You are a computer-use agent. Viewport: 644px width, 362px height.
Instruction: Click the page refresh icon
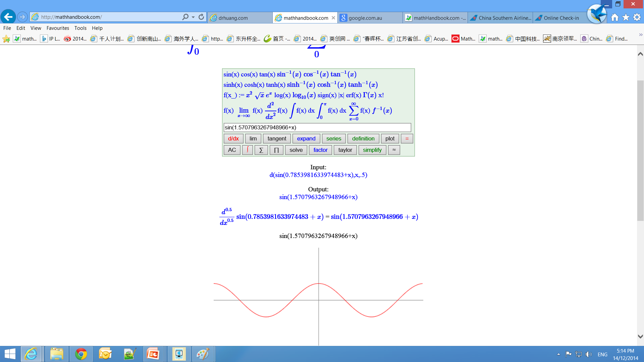201,17
